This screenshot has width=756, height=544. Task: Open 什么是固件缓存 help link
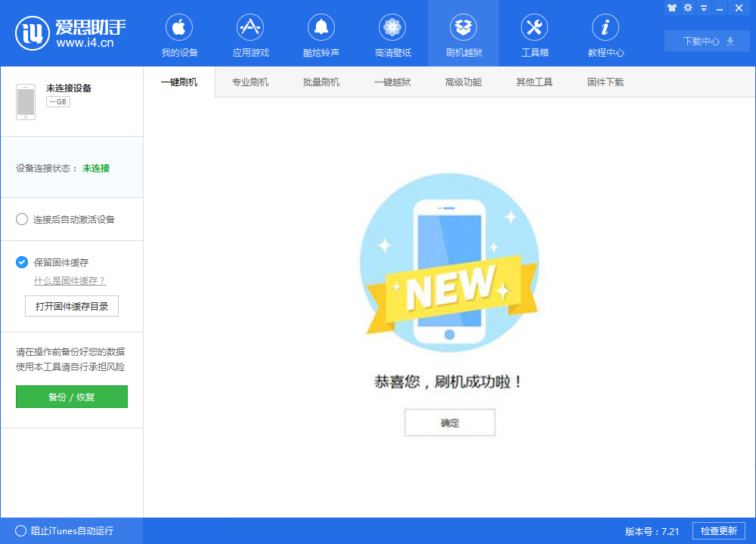coord(70,281)
